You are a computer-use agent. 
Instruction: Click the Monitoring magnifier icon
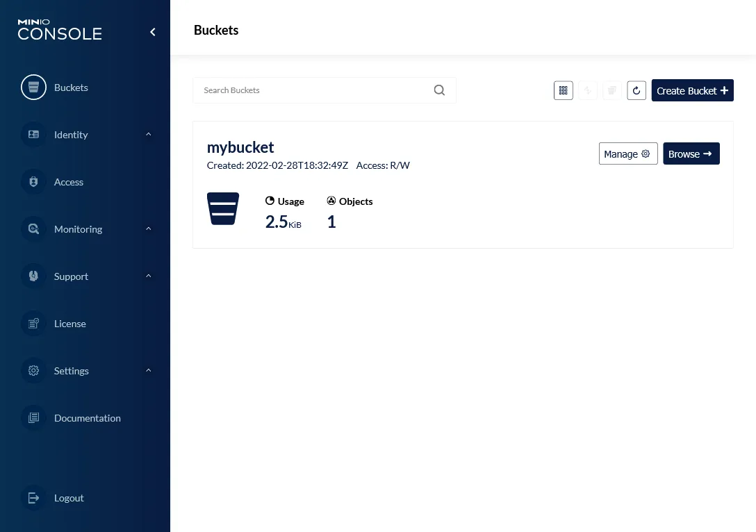tap(33, 229)
